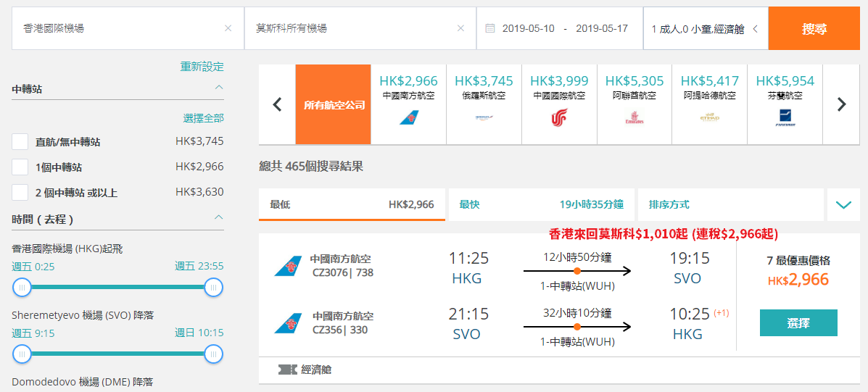Open the 排序方式 sorting tab
Image resolution: width=868 pixels, height=392 pixels.
click(730, 204)
